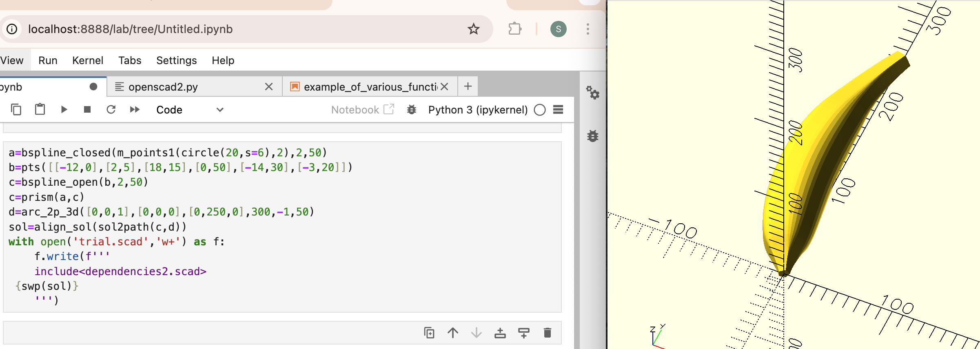This screenshot has width=980, height=349.
Task: Interrupt the kernel with stop button
Action: [x=87, y=109]
